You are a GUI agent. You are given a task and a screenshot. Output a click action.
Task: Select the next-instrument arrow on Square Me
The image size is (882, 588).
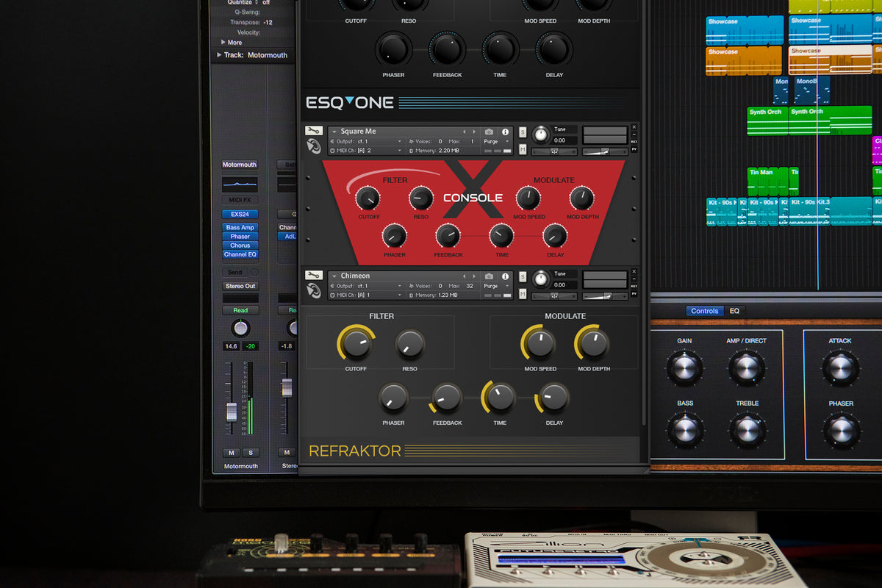point(474,132)
